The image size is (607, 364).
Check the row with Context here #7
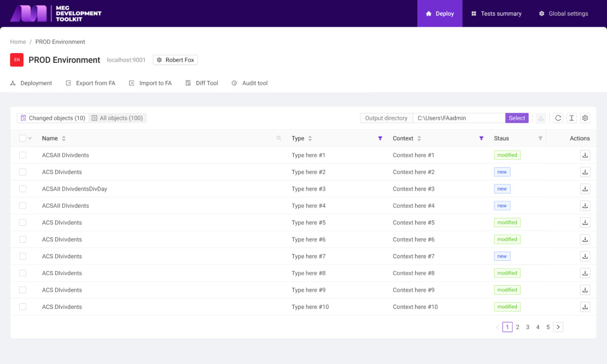point(23,256)
